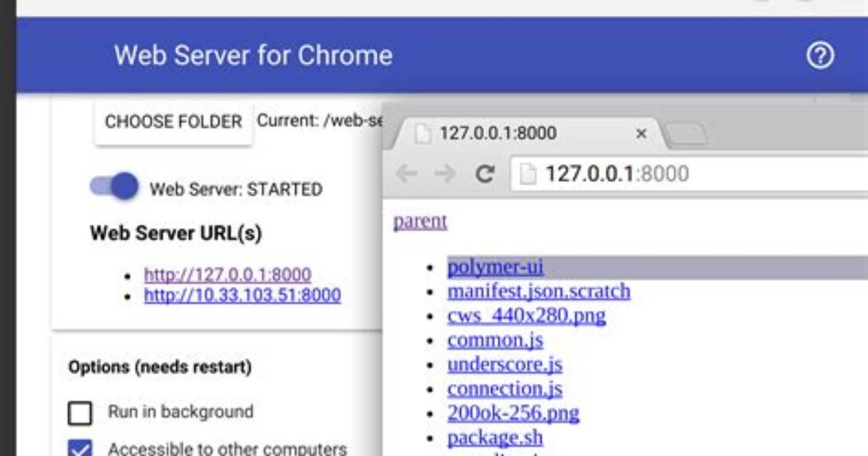This screenshot has width=868, height=456.
Task: Open a new browser tab
Action: (687, 134)
